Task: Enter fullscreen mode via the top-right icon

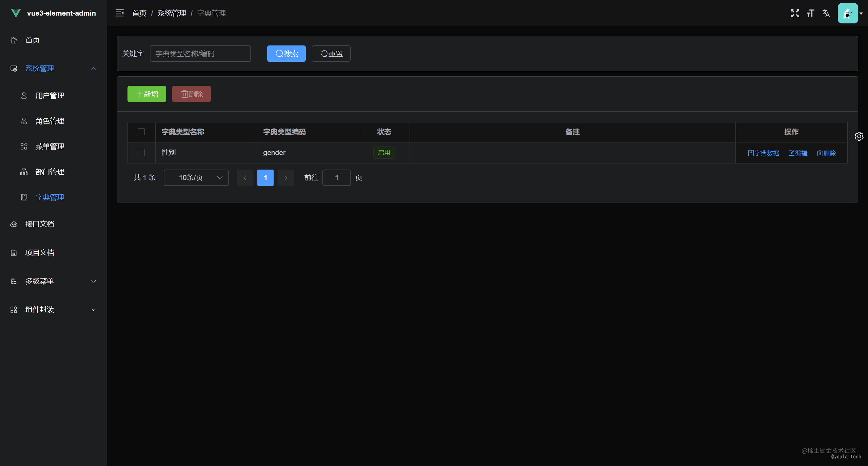Action: (795, 13)
